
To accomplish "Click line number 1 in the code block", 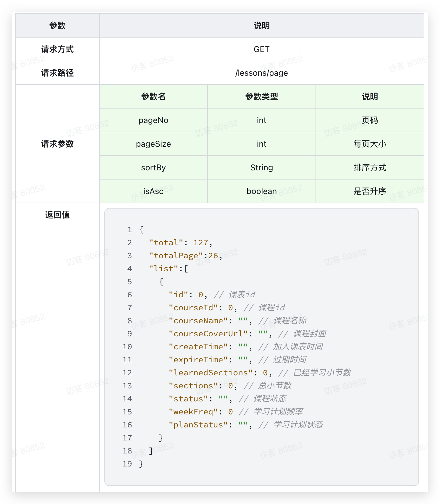I will point(130,230).
